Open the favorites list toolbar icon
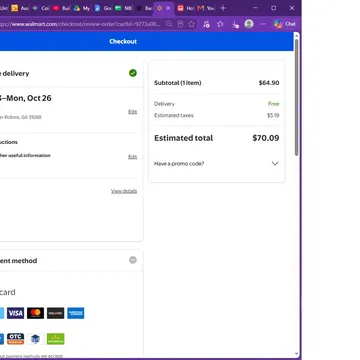360x360 pixels. (220, 24)
